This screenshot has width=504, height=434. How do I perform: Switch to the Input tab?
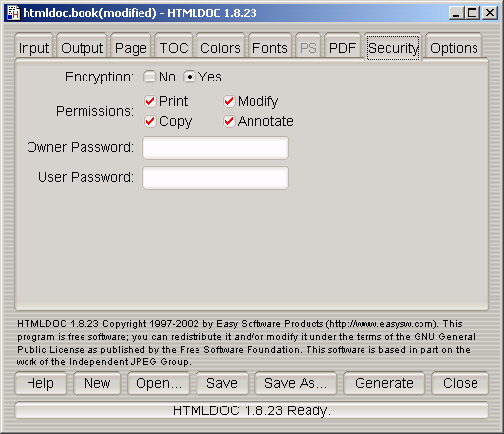(33, 47)
